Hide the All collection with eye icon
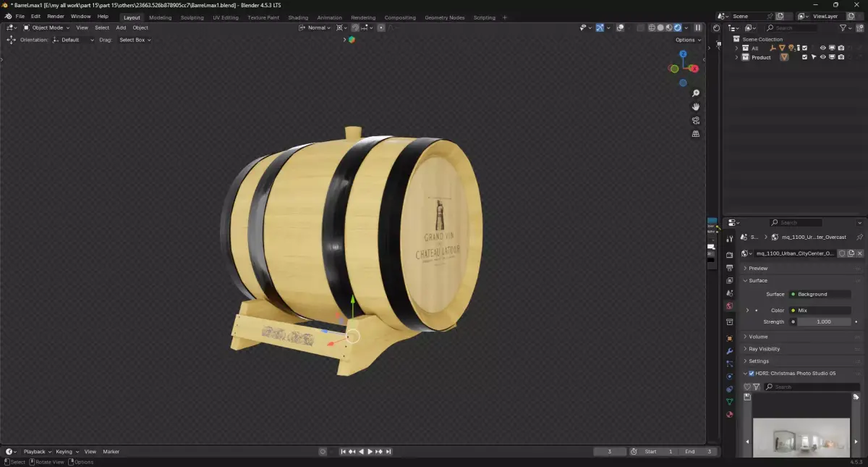 tap(822, 48)
